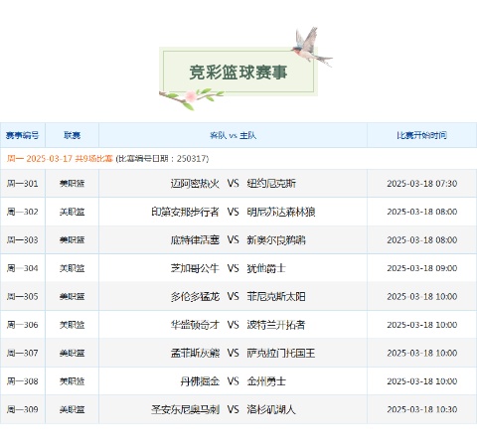Select match number 周一301
Screen dimensions: 477x448
pyautogui.click(x=23, y=184)
